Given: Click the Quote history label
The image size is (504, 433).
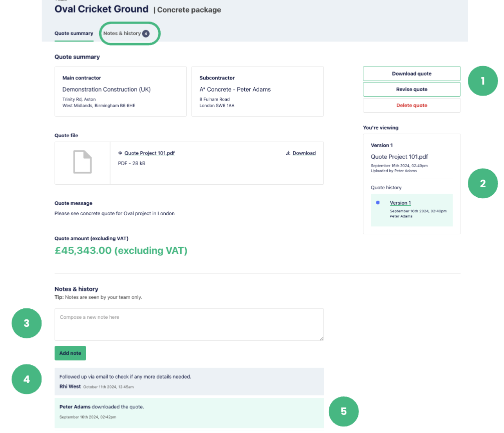Looking at the screenshot, I should [386, 187].
